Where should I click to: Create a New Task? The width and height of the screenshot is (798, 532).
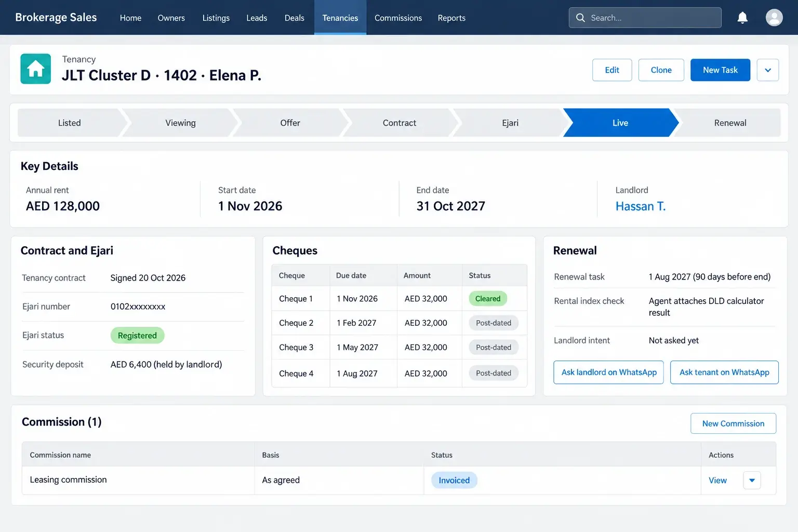pos(720,70)
